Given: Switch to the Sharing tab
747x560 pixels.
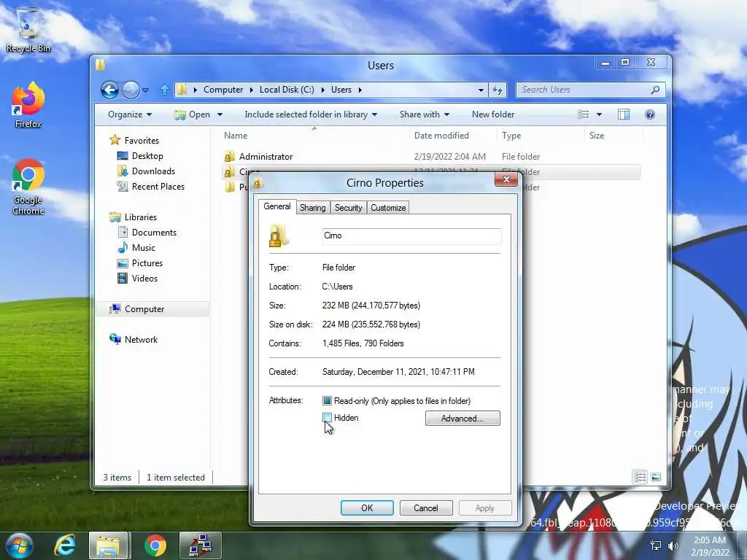Looking at the screenshot, I should pyautogui.click(x=312, y=208).
